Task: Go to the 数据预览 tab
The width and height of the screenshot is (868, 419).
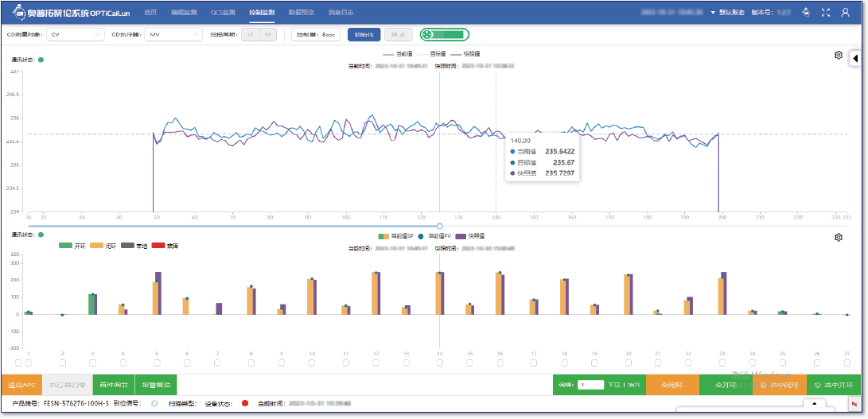Action: tap(301, 13)
